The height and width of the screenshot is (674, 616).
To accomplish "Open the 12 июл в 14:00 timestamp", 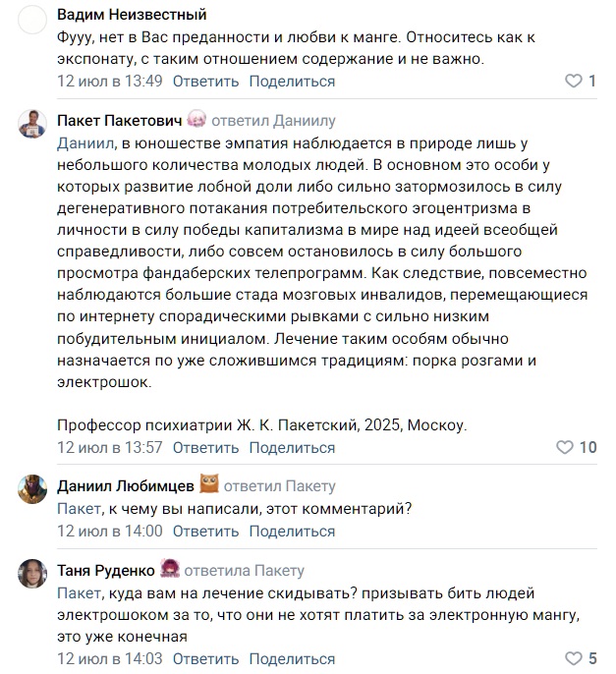I will tap(110, 532).
